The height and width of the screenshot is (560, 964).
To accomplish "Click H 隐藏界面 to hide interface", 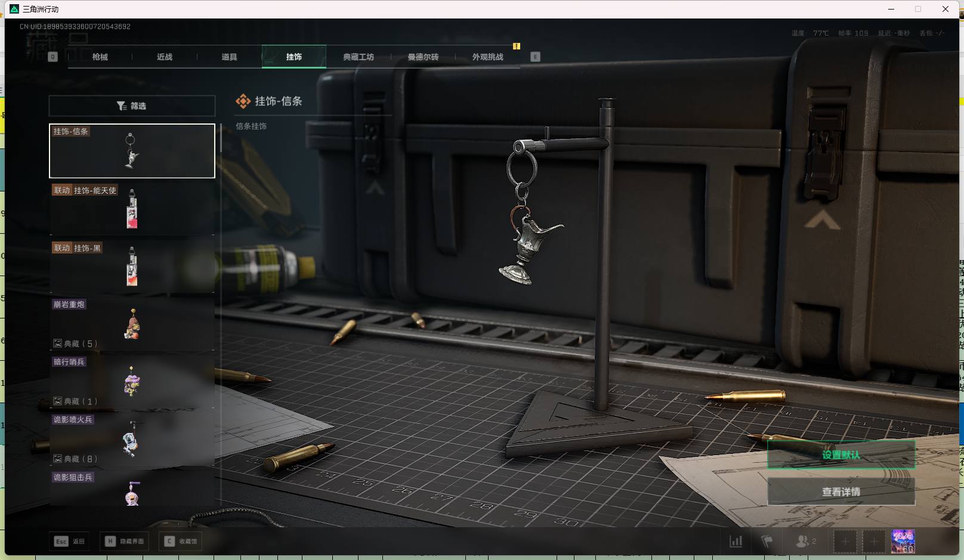I will [125, 541].
